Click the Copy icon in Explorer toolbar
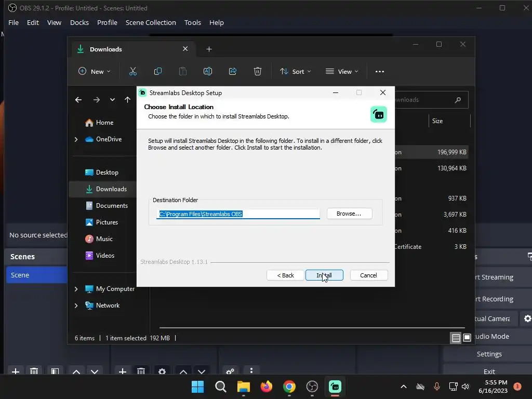This screenshot has height=399, width=532. (158, 71)
